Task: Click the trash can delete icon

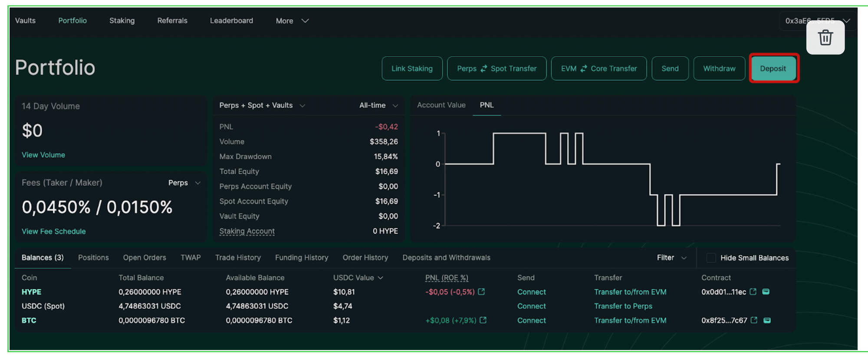Action: pos(825,38)
